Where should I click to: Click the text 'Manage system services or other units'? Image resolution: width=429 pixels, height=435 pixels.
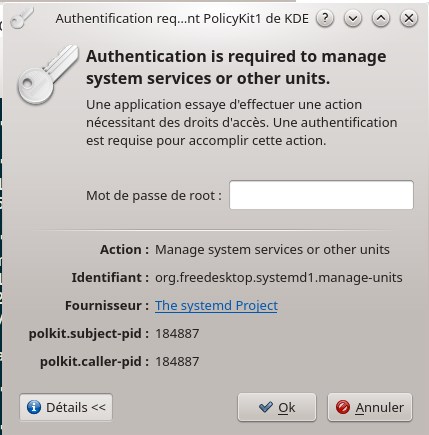[x=272, y=250]
